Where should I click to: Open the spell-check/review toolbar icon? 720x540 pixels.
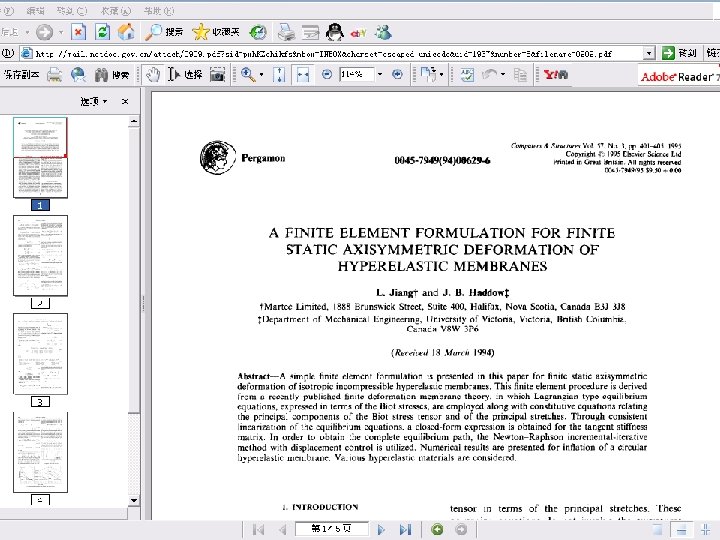[x=467, y=74]
